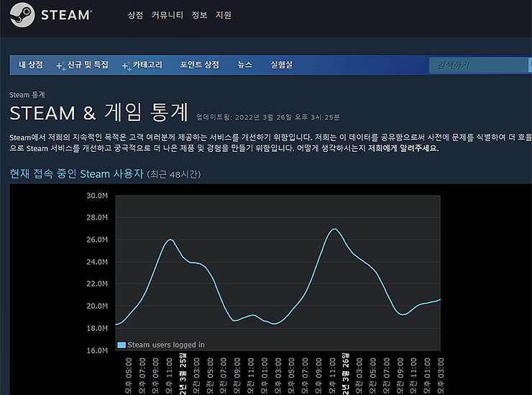Image resolution: width=532 pixels, height=395 pixels.
Task: Click the 26.0M axis label
Action: 97,240
